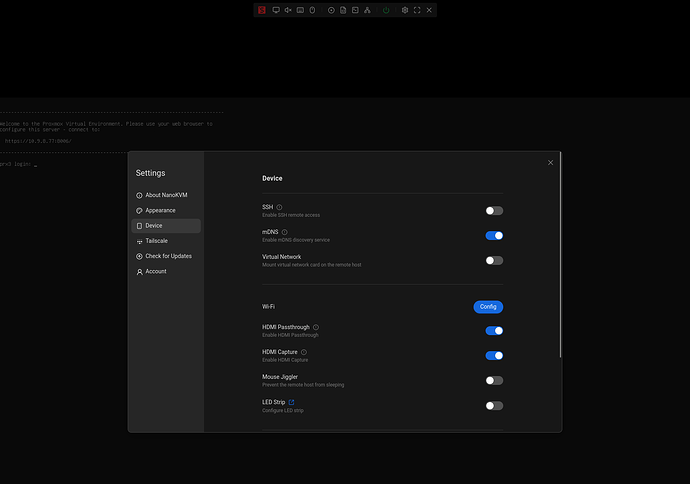Open the settings gear icon in toolbar

click(x=405, y=10)
